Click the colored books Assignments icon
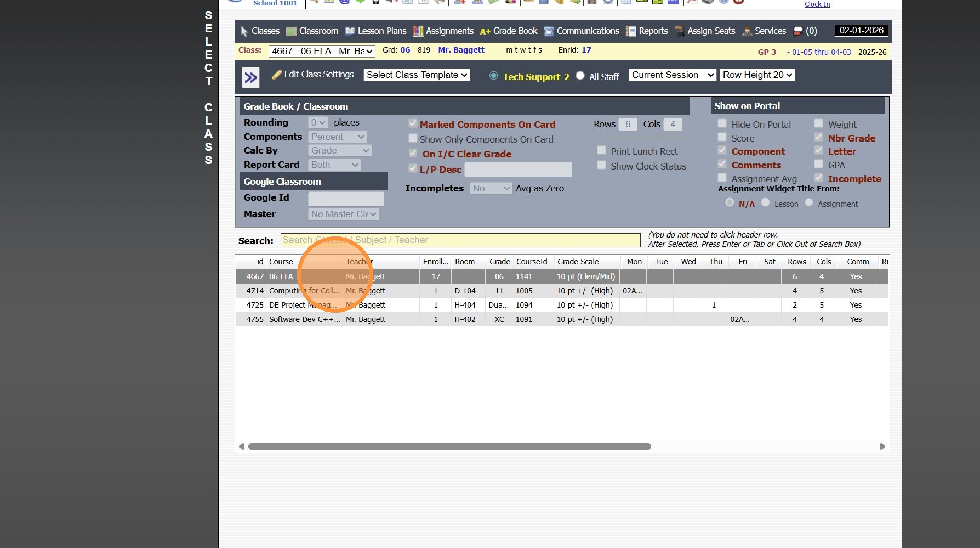 [418, 31]
